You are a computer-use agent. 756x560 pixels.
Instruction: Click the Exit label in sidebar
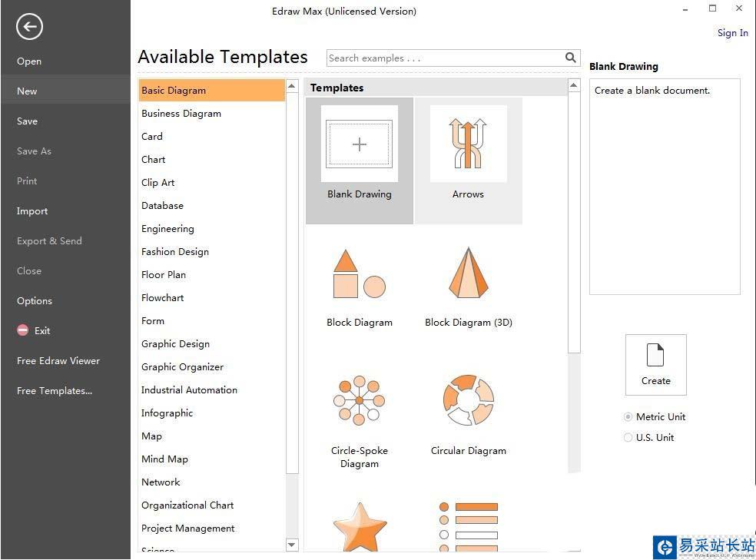[x=42, y=330]
